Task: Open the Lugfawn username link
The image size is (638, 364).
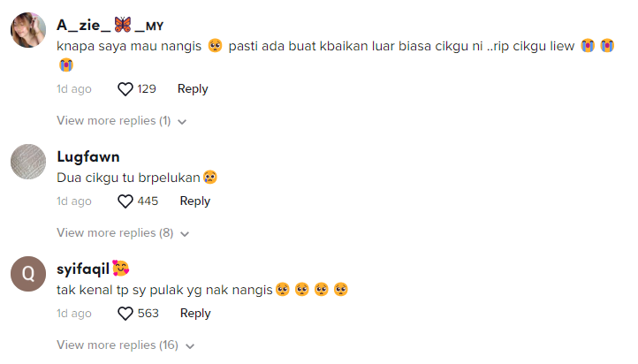Action: coord(88,157)
